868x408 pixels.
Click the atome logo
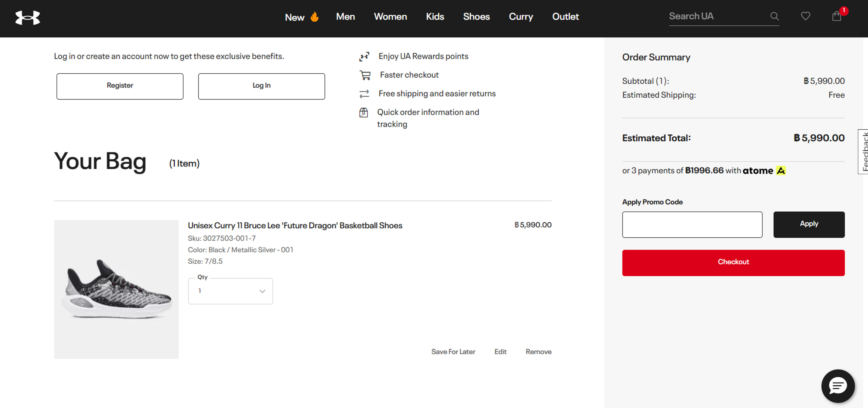pyautogui.click(x=764, y=171)
